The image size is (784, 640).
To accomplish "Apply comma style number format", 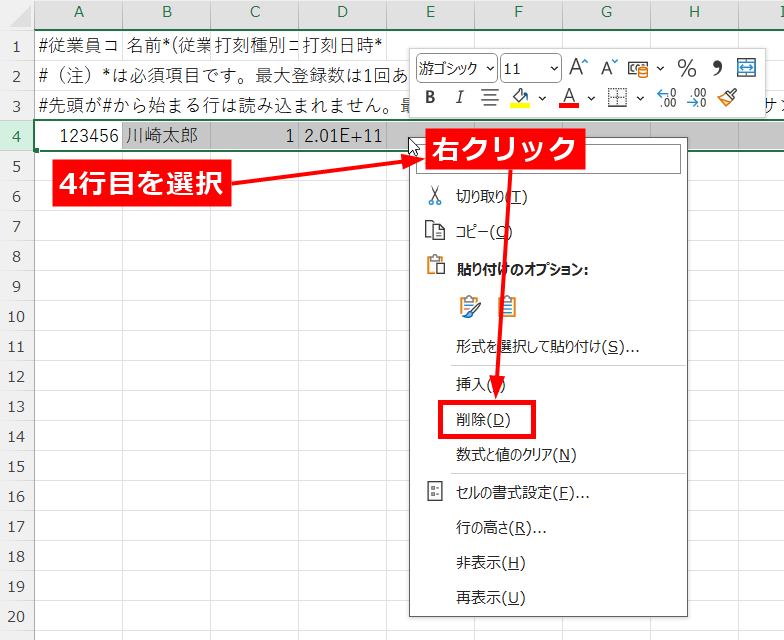I will [x=717, y=68].
